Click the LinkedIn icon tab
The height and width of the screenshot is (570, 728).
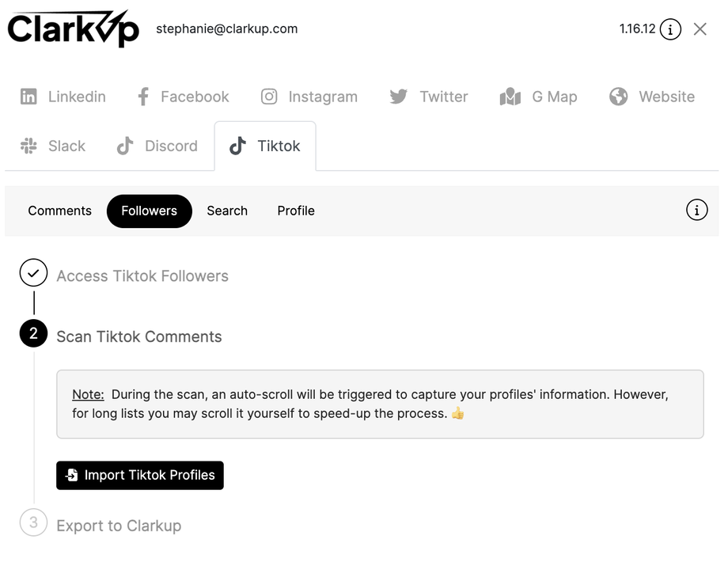pyautogui.click(x=28, y=97)
